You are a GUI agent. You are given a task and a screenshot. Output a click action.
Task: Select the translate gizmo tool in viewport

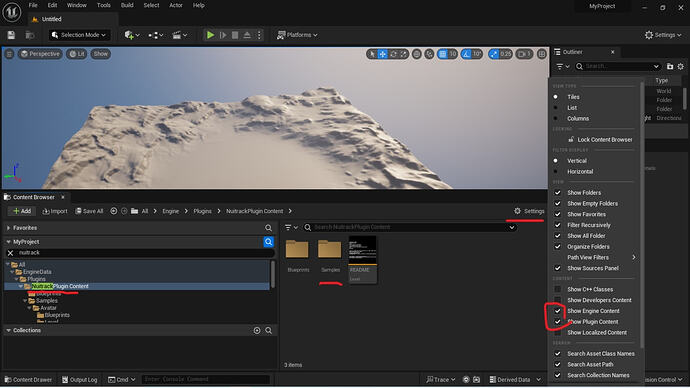point(382,54)
